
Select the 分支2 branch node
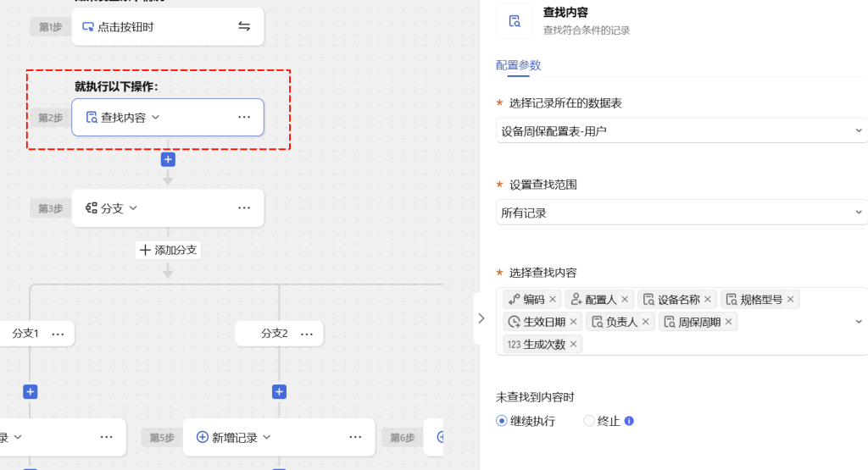click(x=280, y=334)
